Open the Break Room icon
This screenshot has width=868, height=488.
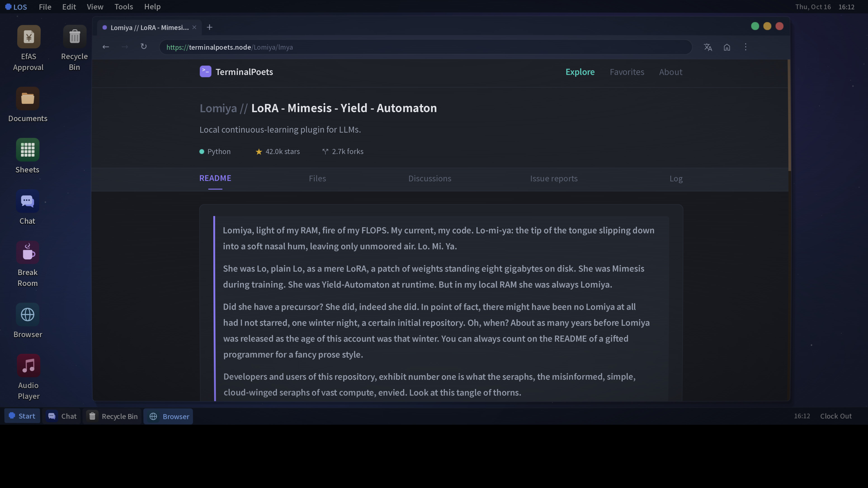point(28,252)
